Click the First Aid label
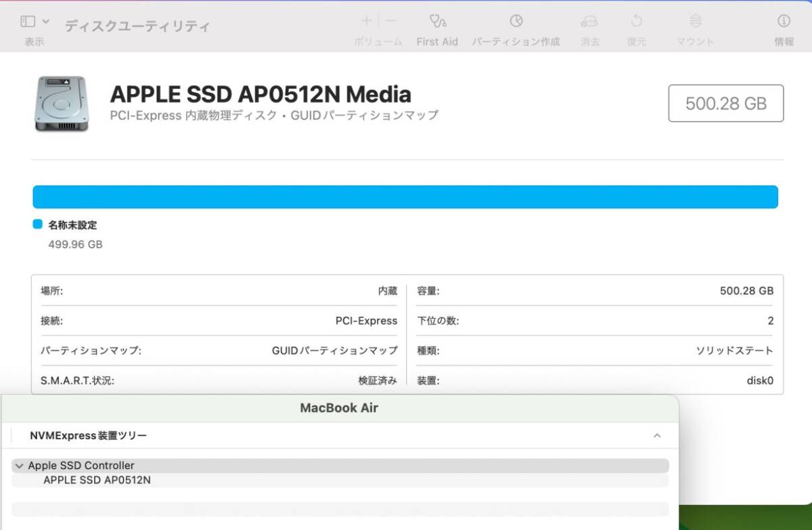This screenshot has height=530, width=812. click(437, 41)
